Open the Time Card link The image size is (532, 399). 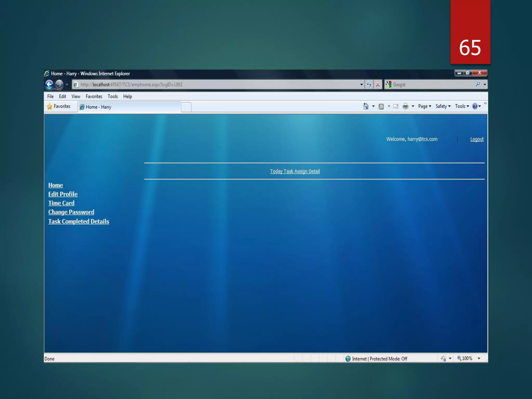point(61,203)
